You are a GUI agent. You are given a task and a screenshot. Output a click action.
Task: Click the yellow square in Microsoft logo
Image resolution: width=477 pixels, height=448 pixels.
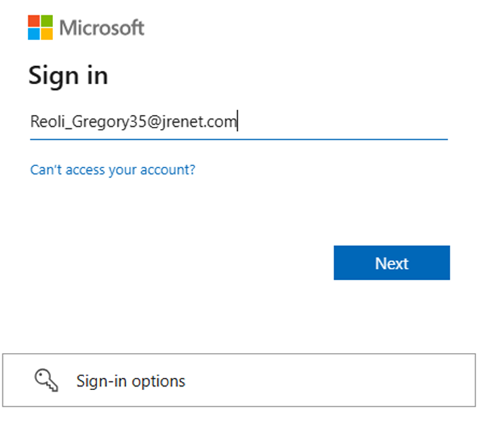pyautogui.click(x=47, y=34)
